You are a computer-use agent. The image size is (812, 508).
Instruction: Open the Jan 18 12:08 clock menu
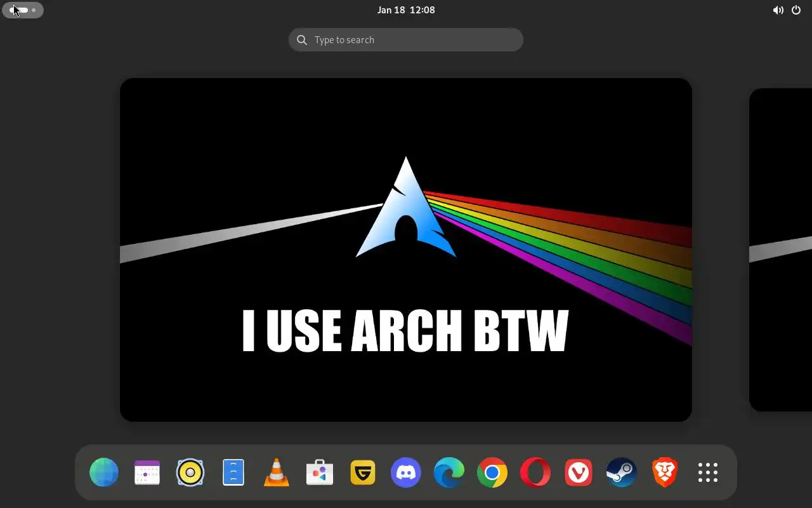pyautogui.click(x=406, y=10)
